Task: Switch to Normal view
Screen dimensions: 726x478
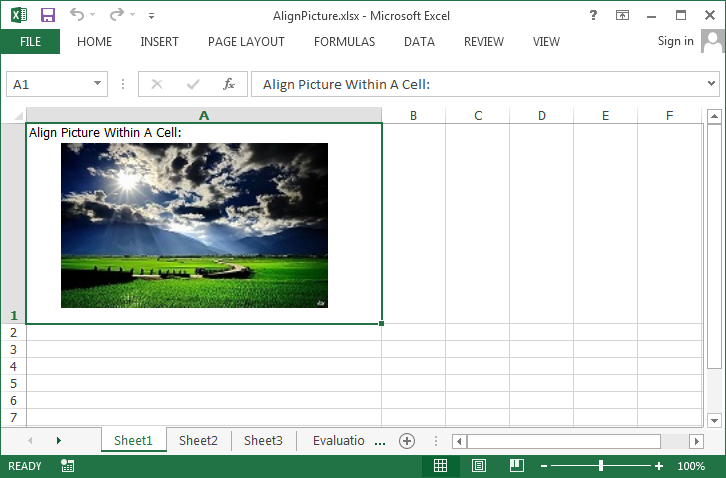Action: [440, 466]
